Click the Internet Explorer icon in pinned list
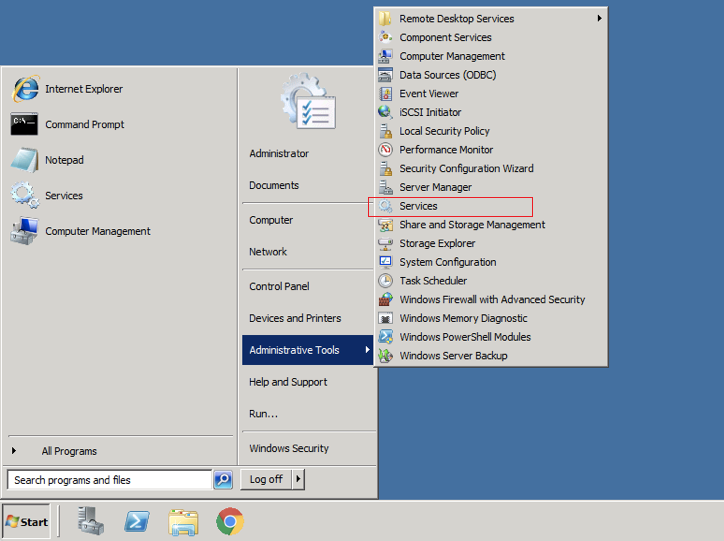The width and height of the screenshot is (724, 541). pyautogui.click(x=25, y=89)
